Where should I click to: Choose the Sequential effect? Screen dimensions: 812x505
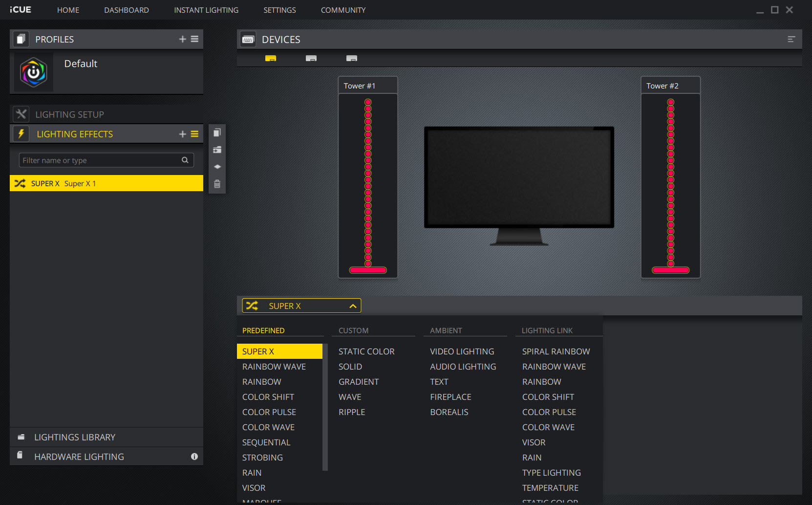[266, 442]
